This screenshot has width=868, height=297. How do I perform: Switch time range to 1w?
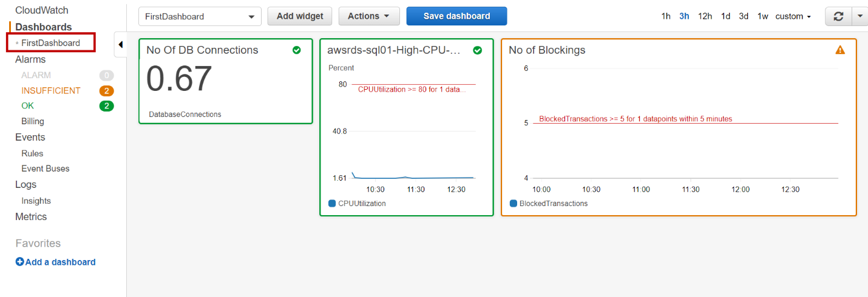pyautogui.click(x=762, y=16)
